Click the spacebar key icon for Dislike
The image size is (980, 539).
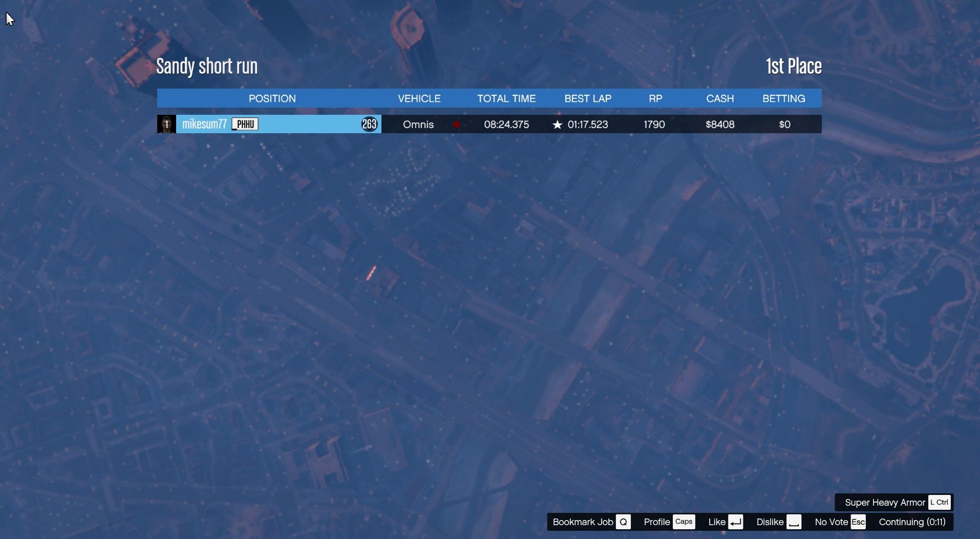coord(794,522)
